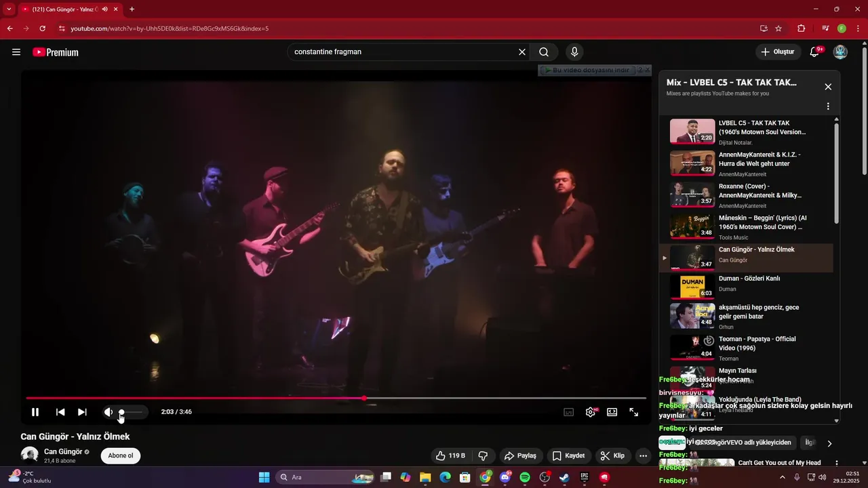This screenshot has height=488, width=868.
Task: Close the Can Güngör browser tab
Action: pyautogui.click(x=117, y=9)
